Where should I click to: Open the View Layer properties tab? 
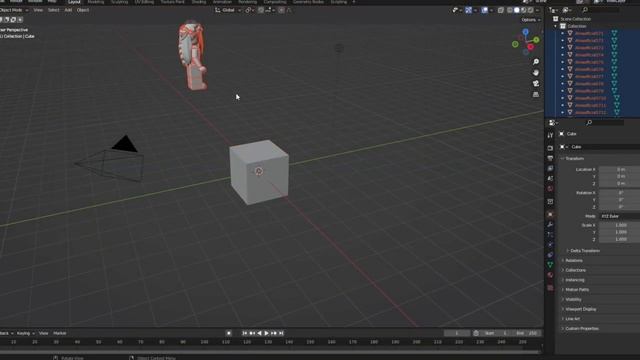[550, 168]
